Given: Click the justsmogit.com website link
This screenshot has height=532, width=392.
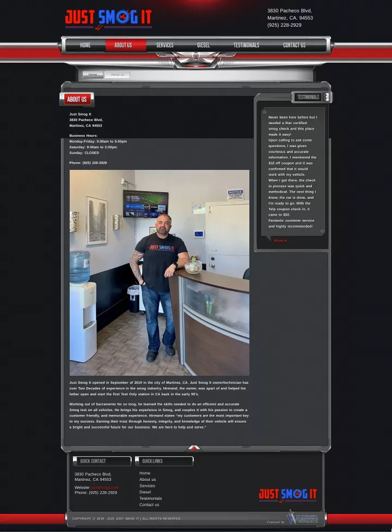Looking at the screenshot, I should [x=105, y=487].
